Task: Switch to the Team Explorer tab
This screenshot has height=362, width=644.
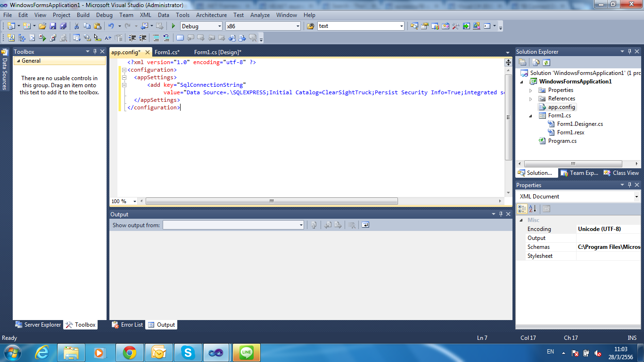Action: click(579, 173)
